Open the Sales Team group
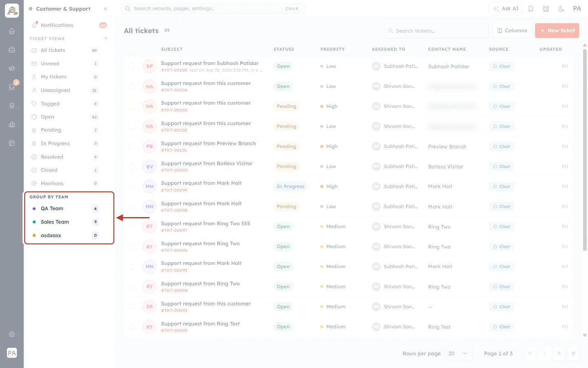Image resolution: width=588 pixels, height=368 pixels. point(65,222)
